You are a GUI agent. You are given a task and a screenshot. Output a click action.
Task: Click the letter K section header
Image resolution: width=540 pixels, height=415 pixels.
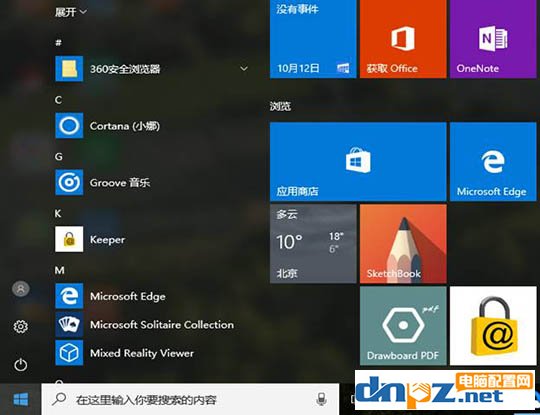pos(58,214)
